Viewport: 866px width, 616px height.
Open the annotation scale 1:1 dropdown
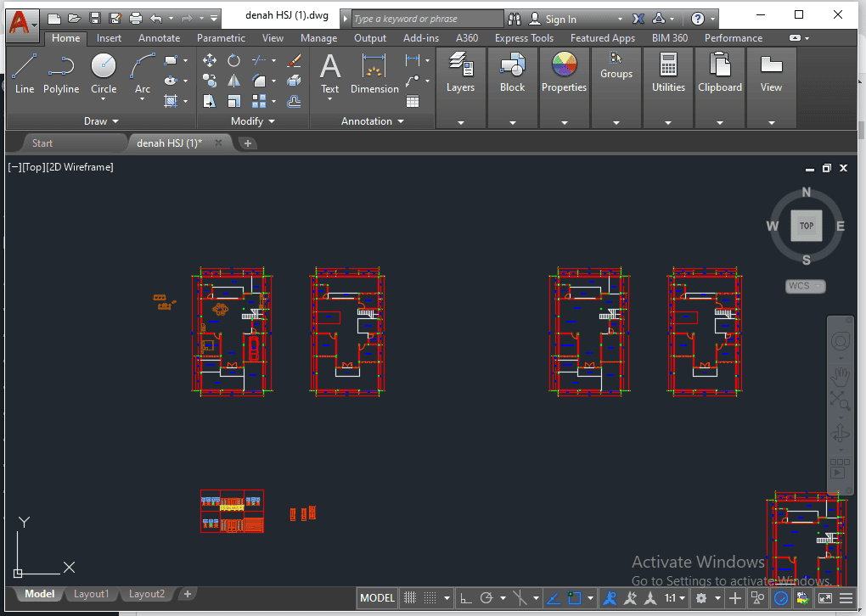click(x=675, y=598)
